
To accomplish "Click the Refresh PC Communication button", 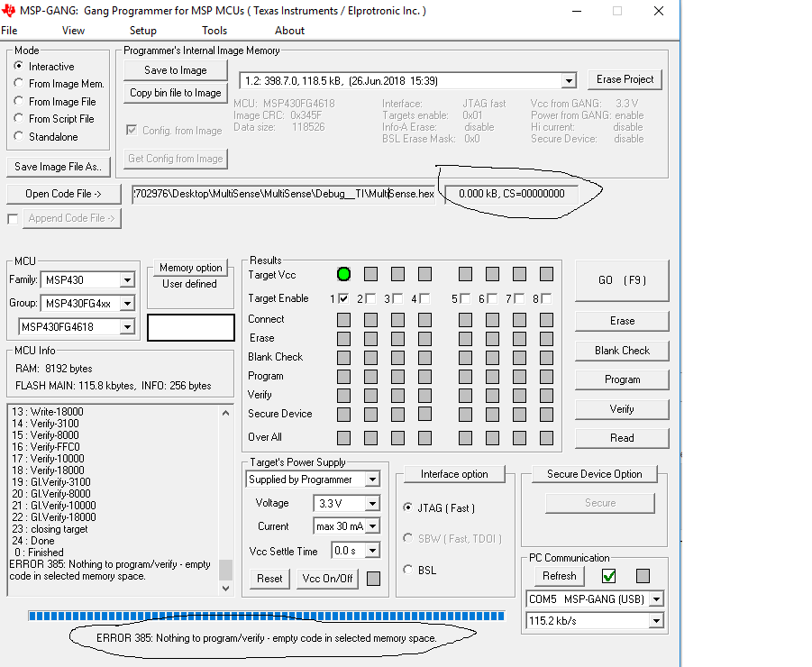I will 560,576.
